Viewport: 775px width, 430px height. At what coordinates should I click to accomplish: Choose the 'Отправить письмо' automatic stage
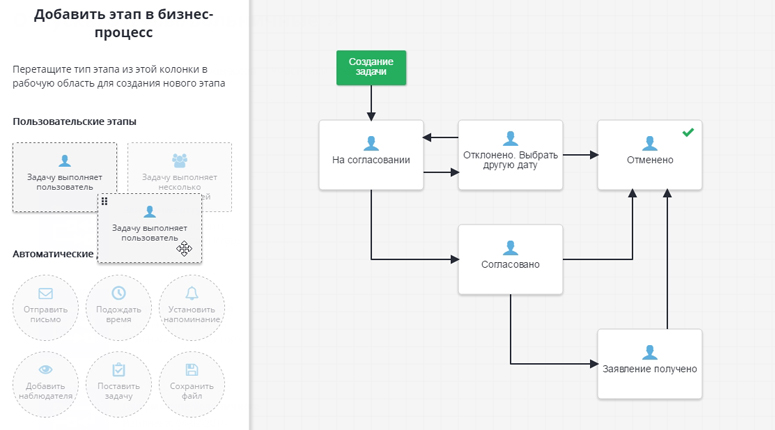coord(45,308)
